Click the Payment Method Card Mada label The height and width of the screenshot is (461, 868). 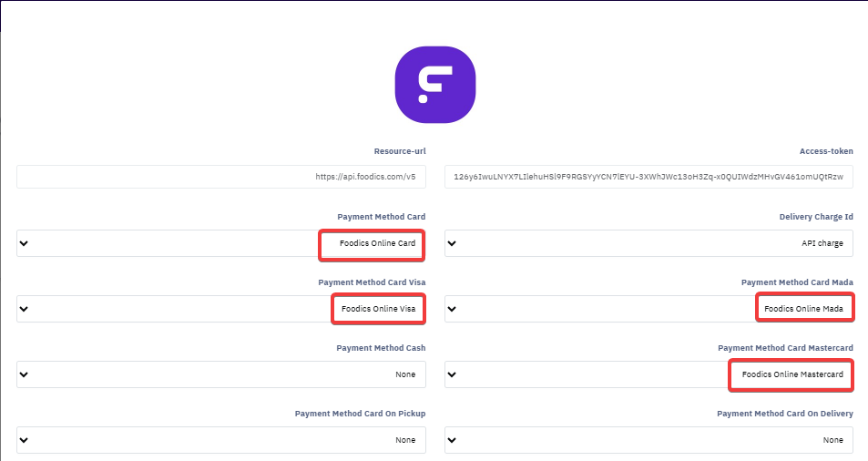coord(797,282)
